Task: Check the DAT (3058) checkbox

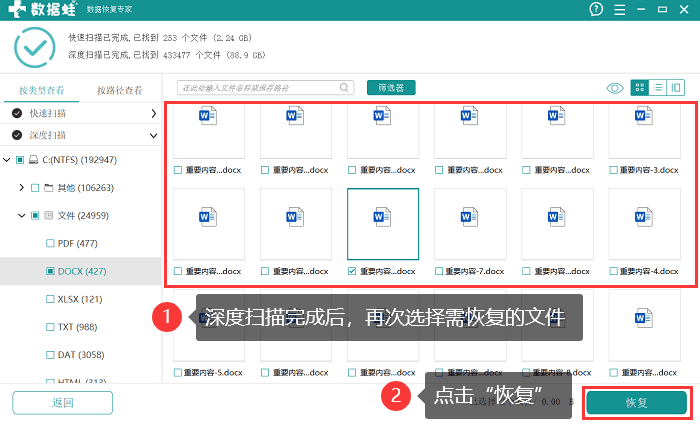Action: pos(50,355)
